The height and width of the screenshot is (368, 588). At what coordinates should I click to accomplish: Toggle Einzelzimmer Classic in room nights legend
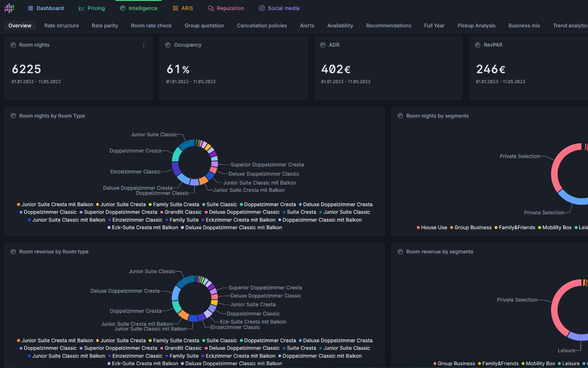tap(135, 220)
